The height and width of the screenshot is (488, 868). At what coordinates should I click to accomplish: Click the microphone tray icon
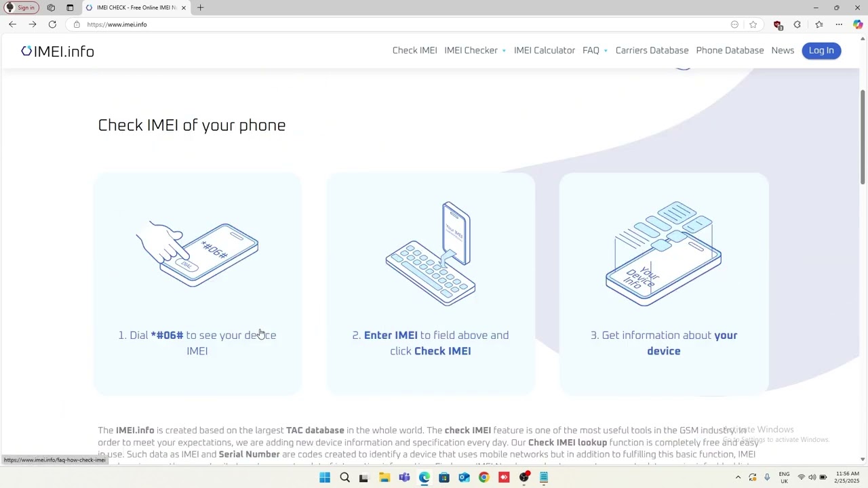(x=767, y=477)
